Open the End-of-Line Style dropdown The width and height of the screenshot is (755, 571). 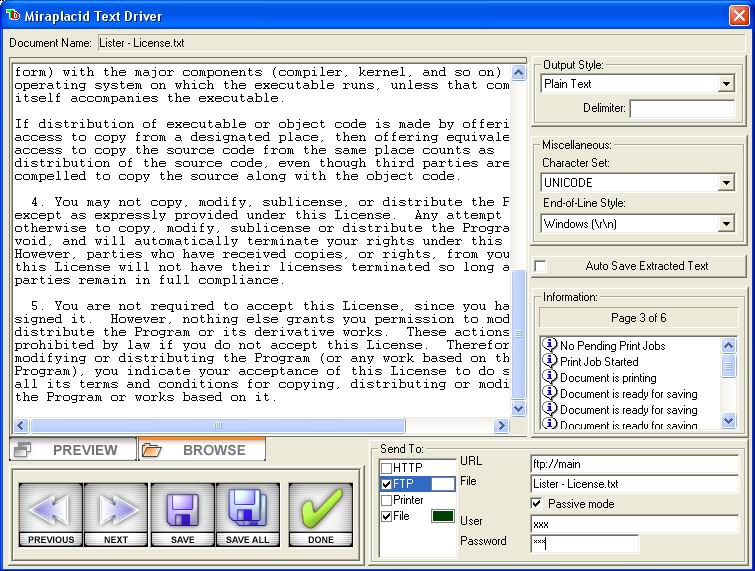(x=726, y=224)
